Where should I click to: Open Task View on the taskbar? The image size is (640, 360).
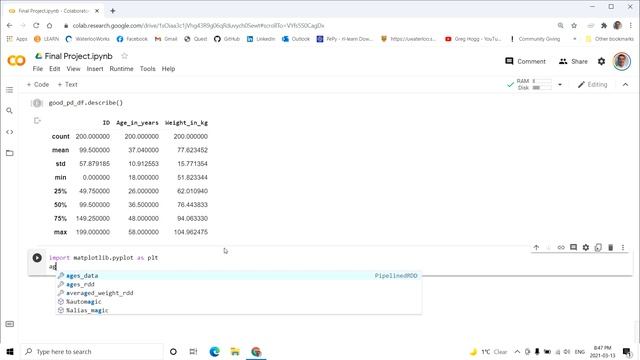coord(193,351)
